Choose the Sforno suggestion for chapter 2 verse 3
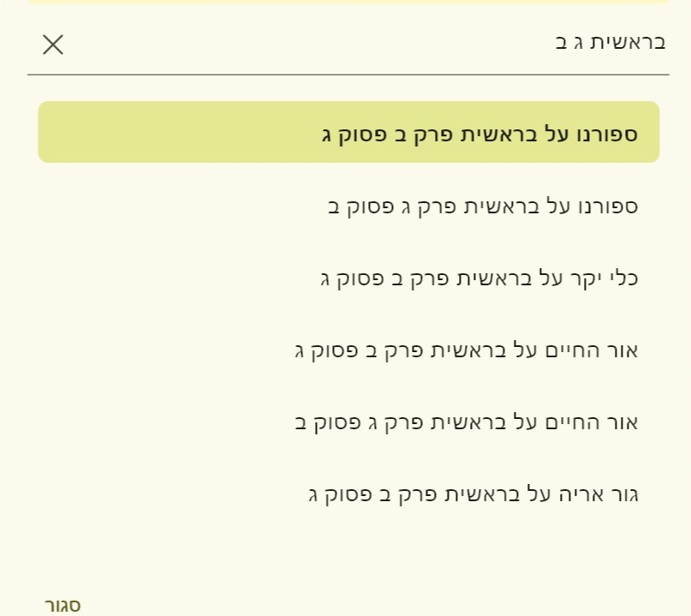The image size is (691, 616). pos(480,133)
